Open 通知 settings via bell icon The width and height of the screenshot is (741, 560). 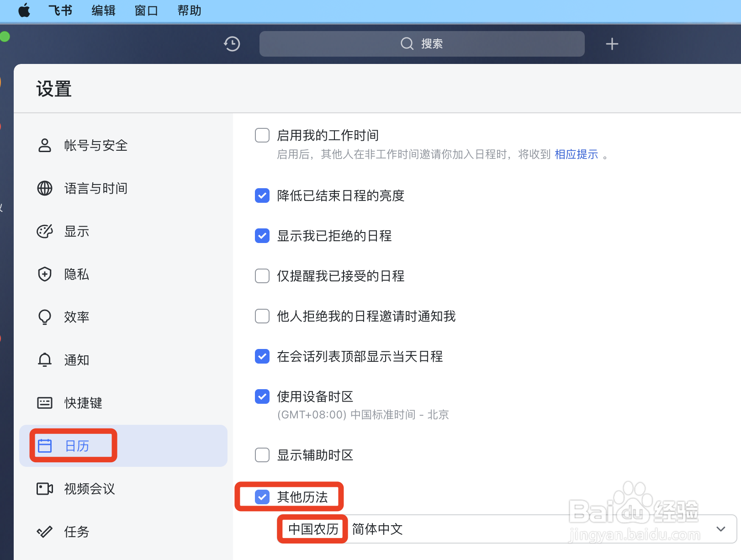(x=44, y=359)
